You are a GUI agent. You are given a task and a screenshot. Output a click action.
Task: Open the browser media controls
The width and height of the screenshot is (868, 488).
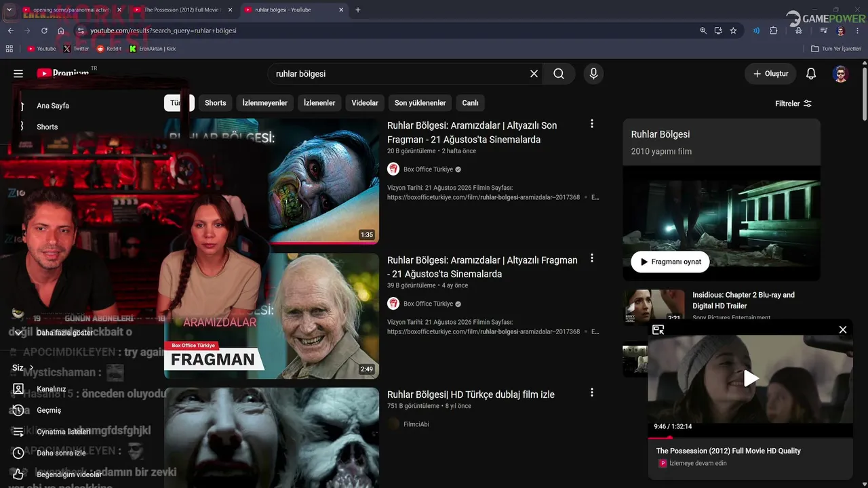point(823,30)
